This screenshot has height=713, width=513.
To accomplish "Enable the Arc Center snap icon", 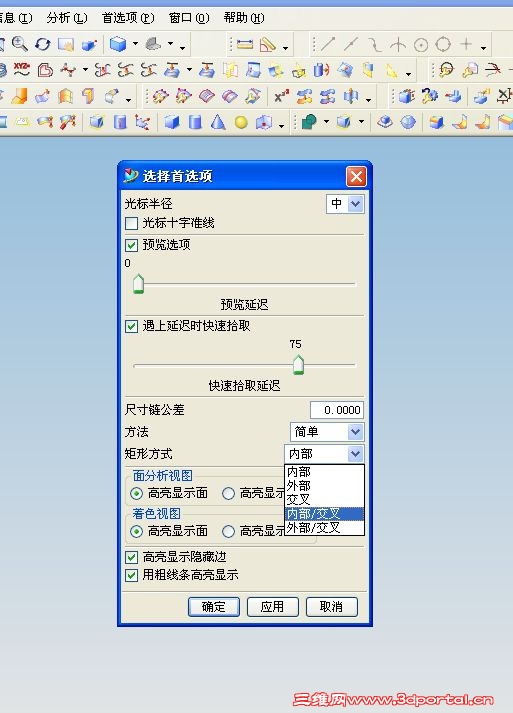I will tap(421, 45).
